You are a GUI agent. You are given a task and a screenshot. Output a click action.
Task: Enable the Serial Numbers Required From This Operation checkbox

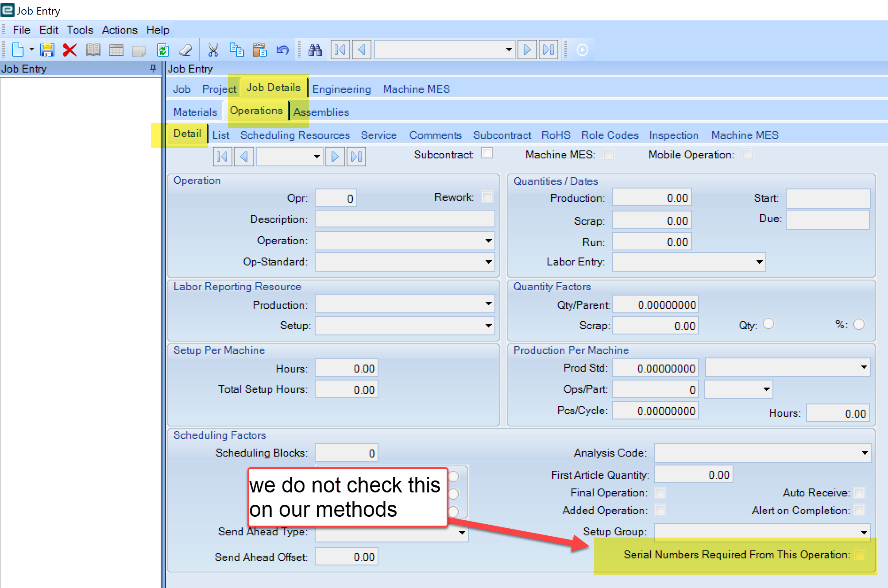[x=860, y=554]
